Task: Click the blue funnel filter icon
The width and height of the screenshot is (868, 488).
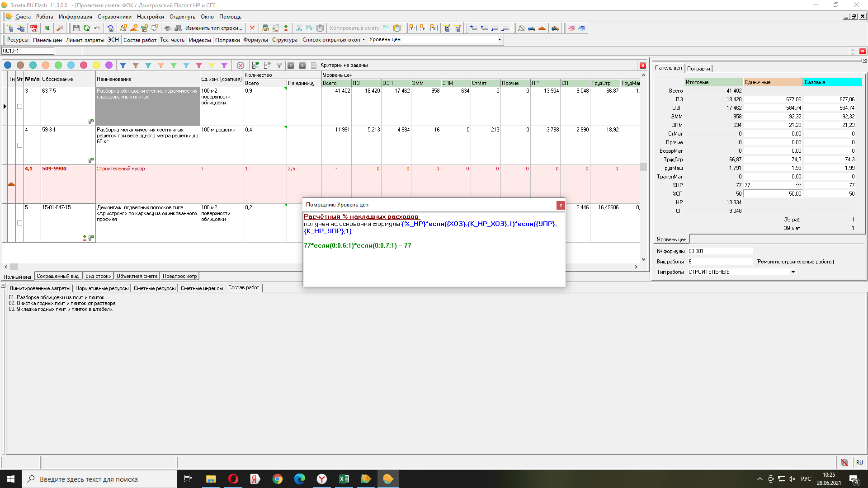Action: click(123, 66)
